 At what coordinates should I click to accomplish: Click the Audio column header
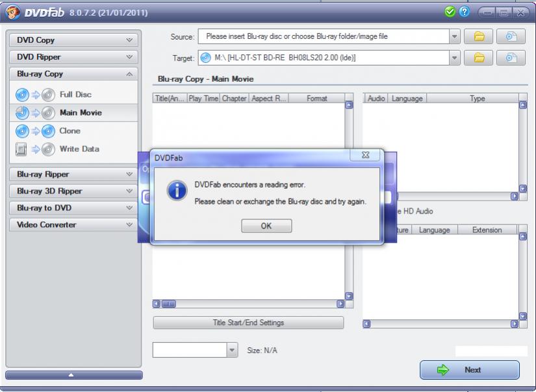pos(376,99)
